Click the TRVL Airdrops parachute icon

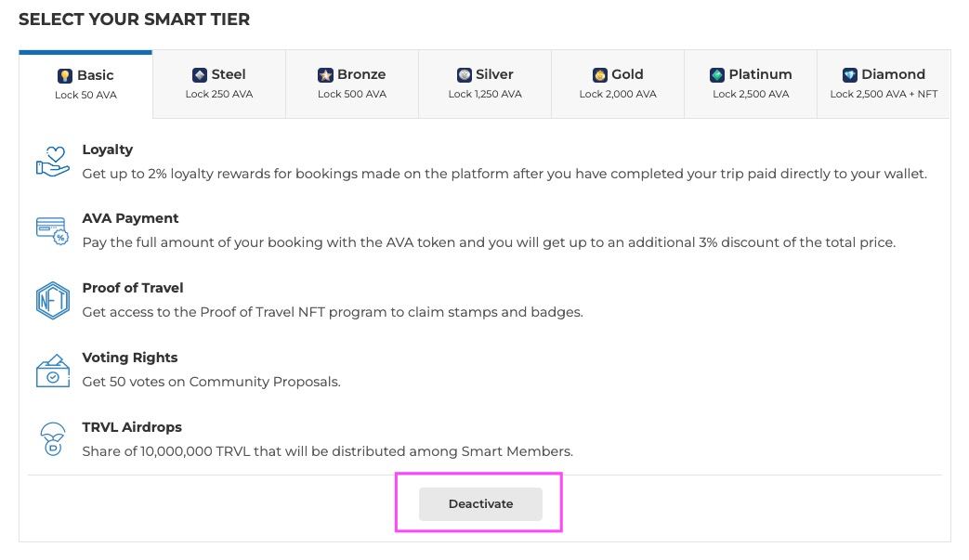pos(52,438)
